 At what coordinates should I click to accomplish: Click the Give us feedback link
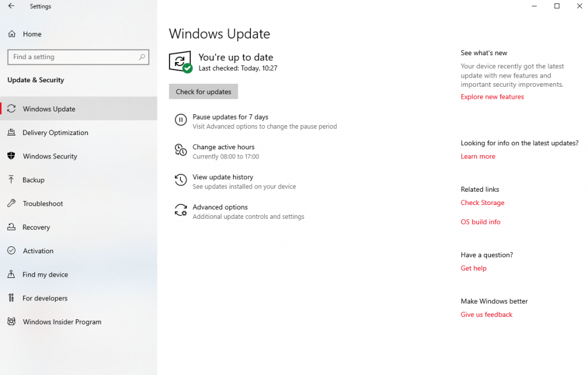(486, 314)
